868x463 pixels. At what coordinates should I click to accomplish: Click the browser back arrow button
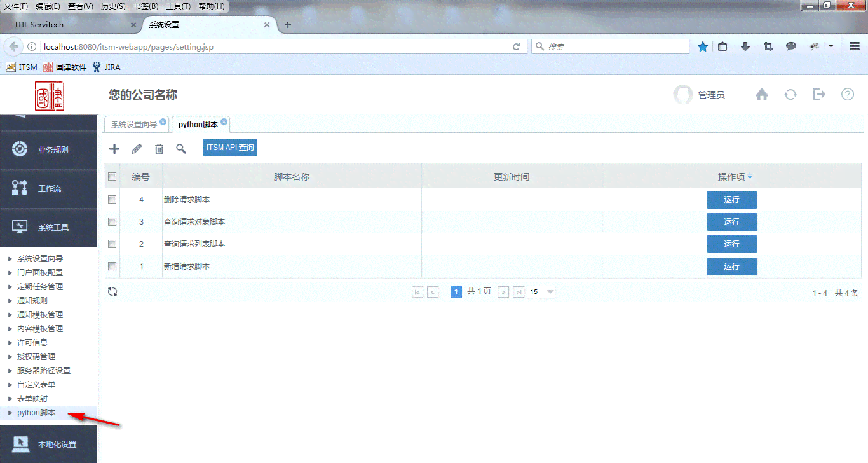click(x=13, y=46)
